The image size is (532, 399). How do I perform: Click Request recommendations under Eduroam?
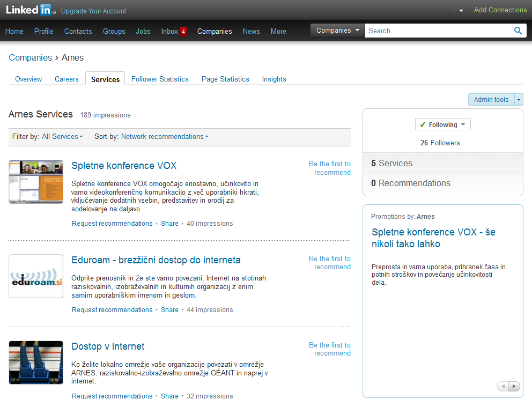point(112,310)
